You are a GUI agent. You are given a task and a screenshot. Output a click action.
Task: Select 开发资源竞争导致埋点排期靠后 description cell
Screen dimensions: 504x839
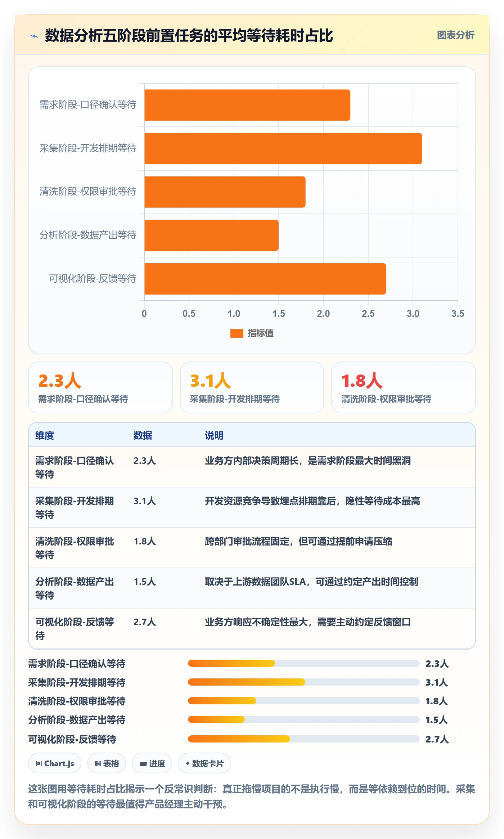click(x=312, y=501)
